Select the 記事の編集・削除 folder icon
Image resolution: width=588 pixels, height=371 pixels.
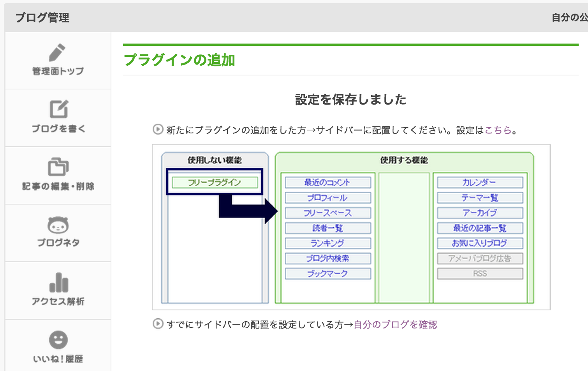point(58,167)
